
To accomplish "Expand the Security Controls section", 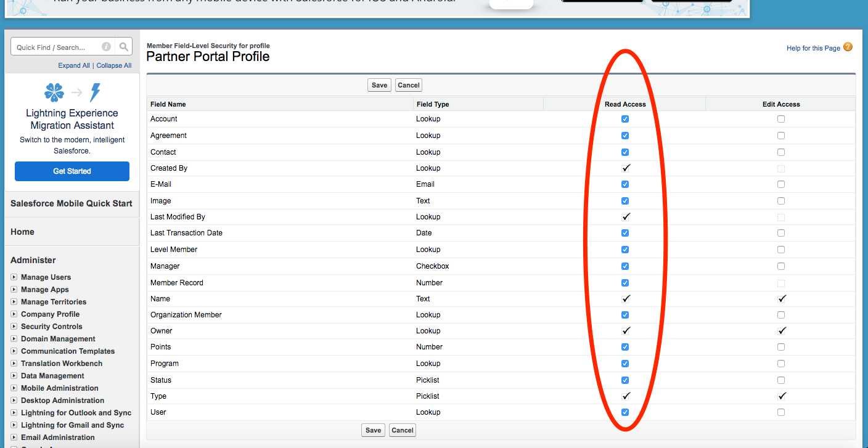I will [x=14, y=327].
